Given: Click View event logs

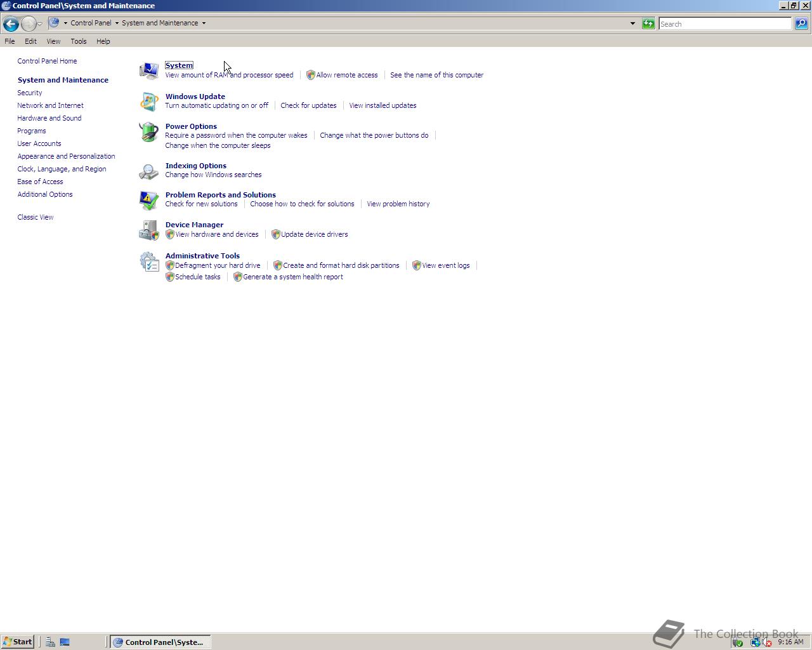Looking at the screenshot, I should point(446,265).
